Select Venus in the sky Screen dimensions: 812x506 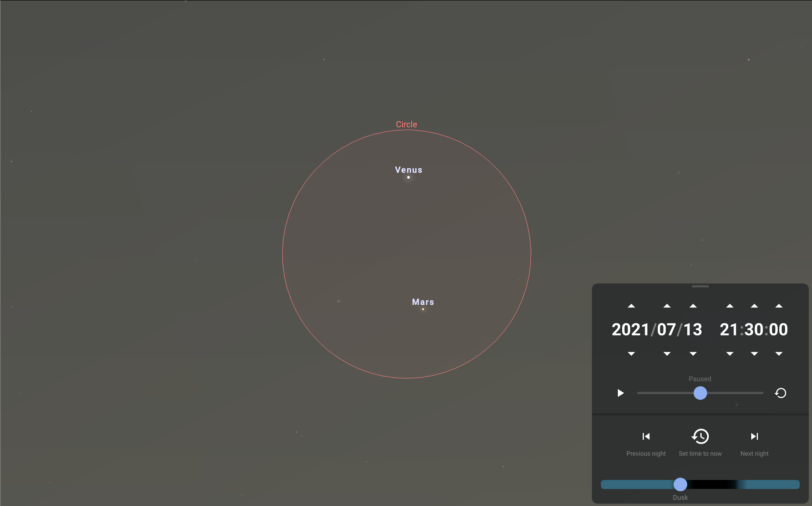click(x=408, y=177)
